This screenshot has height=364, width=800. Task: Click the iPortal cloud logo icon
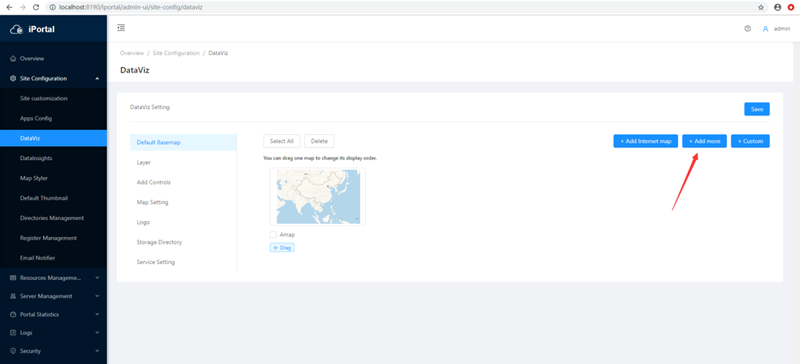click(x=17, y=30)
